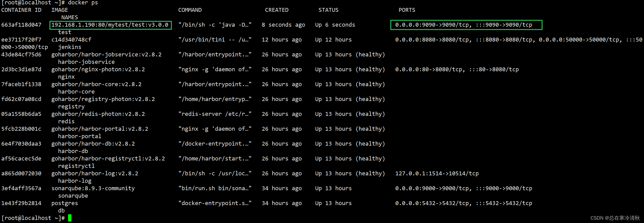The width and height of the screenshot is (644, 223).
Task: Click container ID a865d0072030
Action: (x=21, y=174)
